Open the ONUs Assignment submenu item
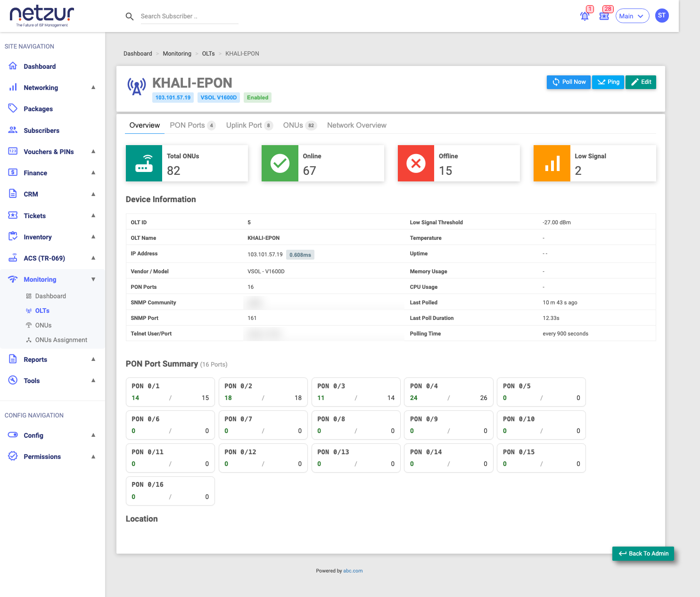Screen dimensions: 700x597 (57, 340)
